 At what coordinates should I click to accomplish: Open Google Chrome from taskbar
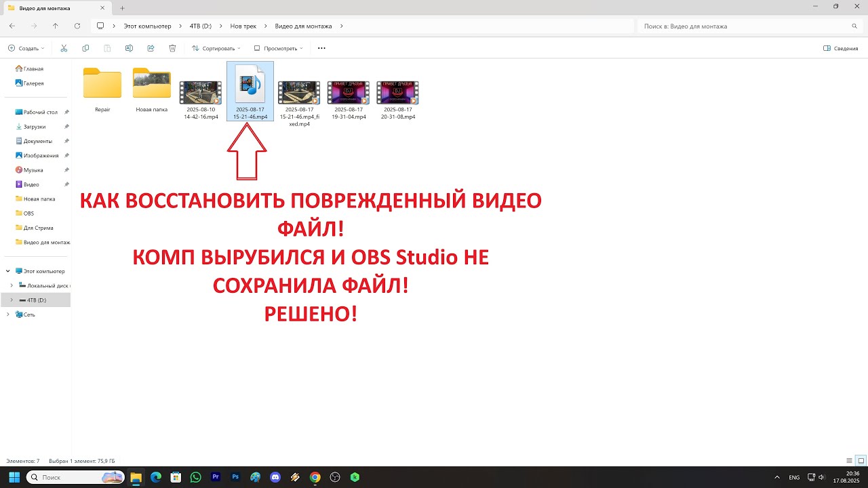[315, 477]
